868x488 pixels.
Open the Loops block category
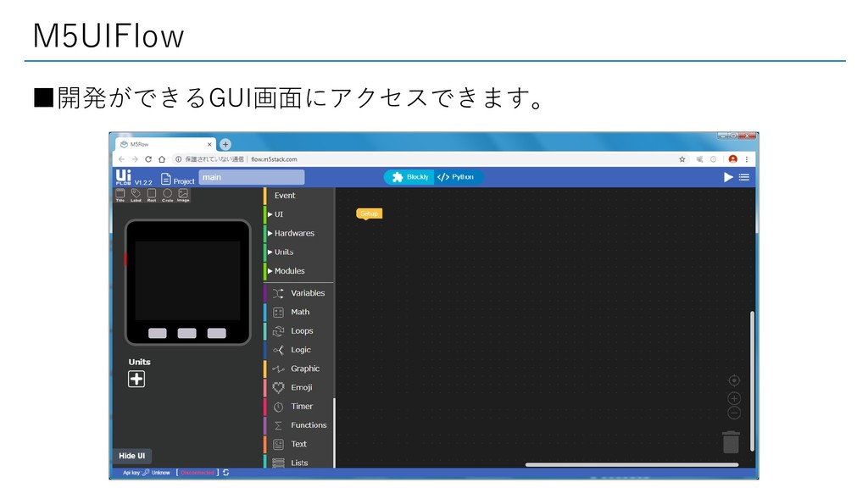299,331
